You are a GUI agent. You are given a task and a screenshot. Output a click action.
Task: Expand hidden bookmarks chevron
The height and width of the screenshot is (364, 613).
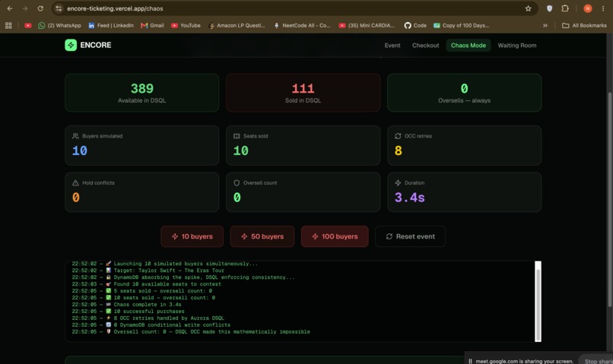click(x=545, y=25)
